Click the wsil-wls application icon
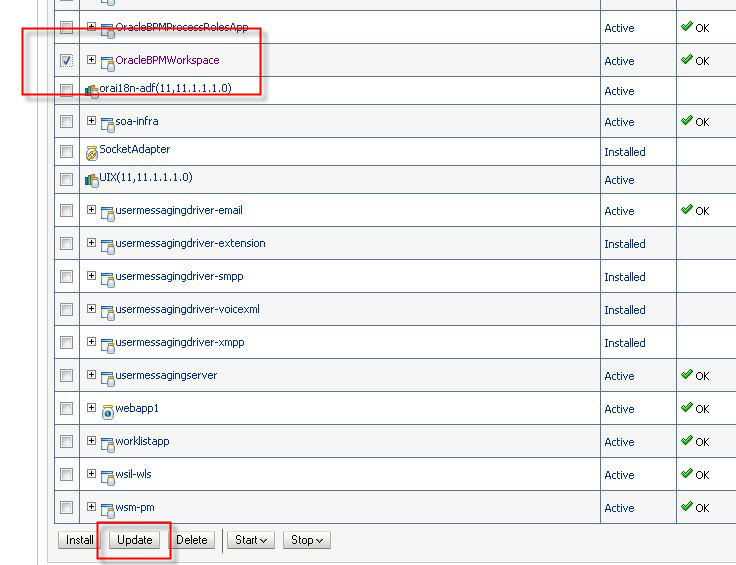The height and width of the screenshot is (565, 736). tap(108, 478)
